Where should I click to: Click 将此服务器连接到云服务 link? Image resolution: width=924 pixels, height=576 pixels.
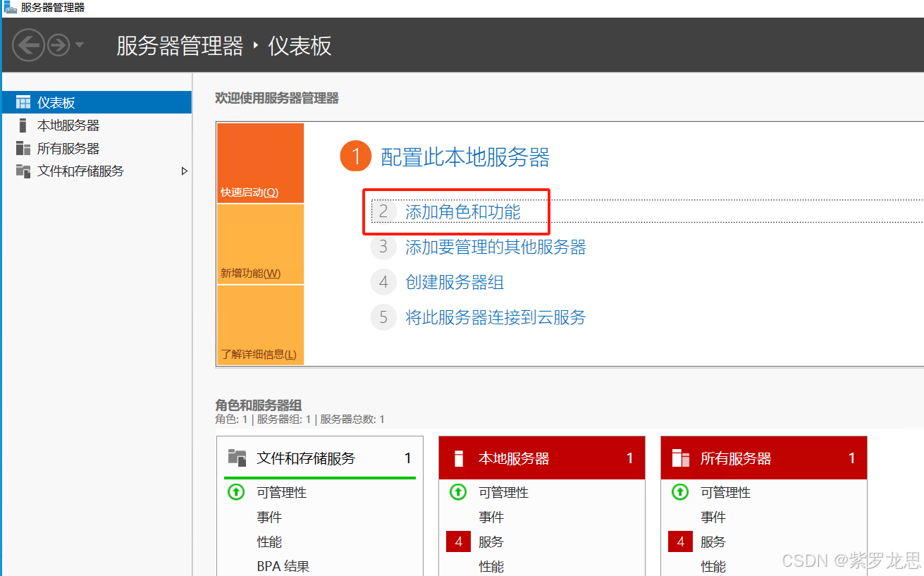tap(495, 317)
